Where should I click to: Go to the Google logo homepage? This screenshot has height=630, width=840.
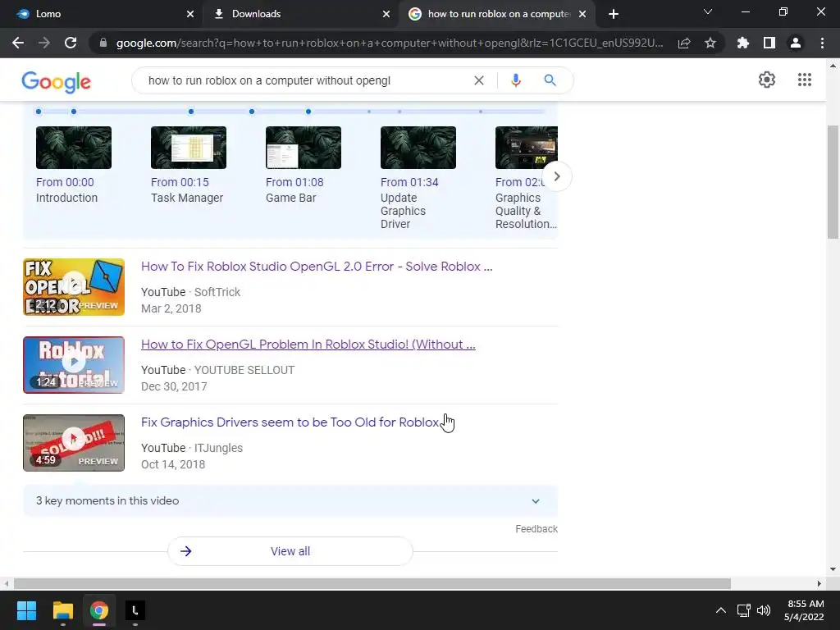(x=57, y=81)
